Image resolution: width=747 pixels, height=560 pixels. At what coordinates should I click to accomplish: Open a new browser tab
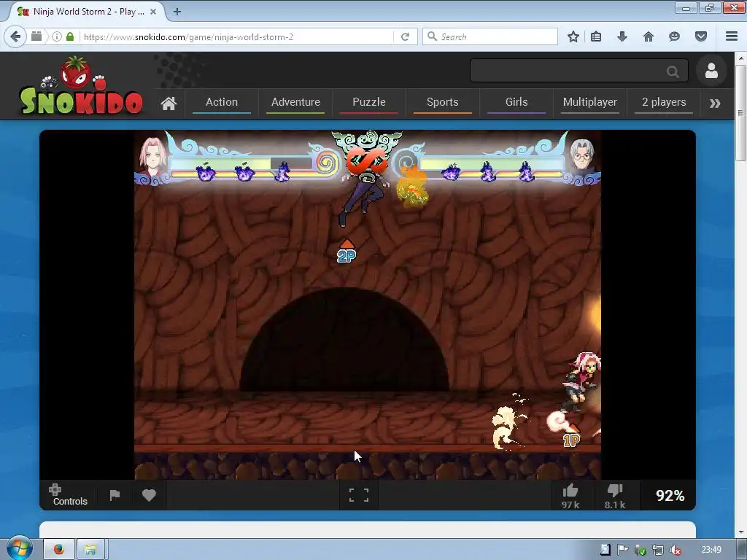(x=177, y=12)
